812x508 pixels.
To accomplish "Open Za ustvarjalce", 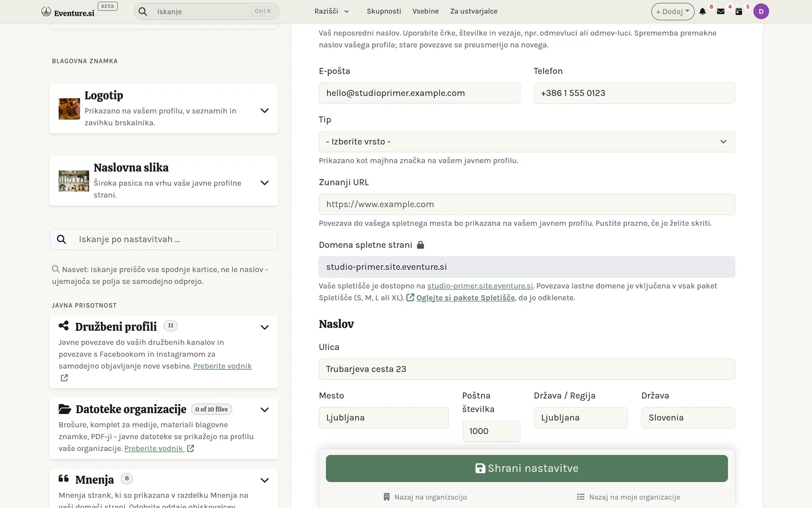I will [474, 11].
